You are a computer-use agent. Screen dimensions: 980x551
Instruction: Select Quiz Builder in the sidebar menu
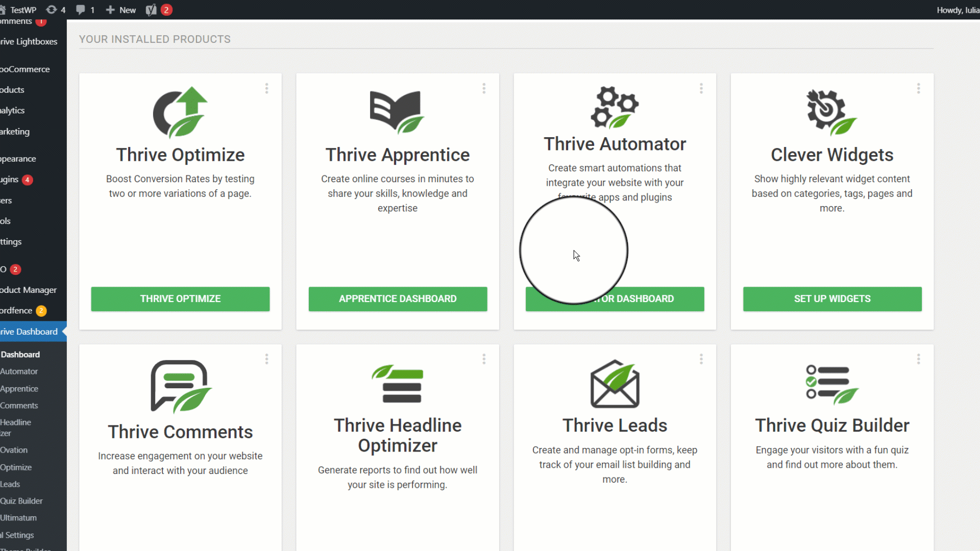pos(21,500)
